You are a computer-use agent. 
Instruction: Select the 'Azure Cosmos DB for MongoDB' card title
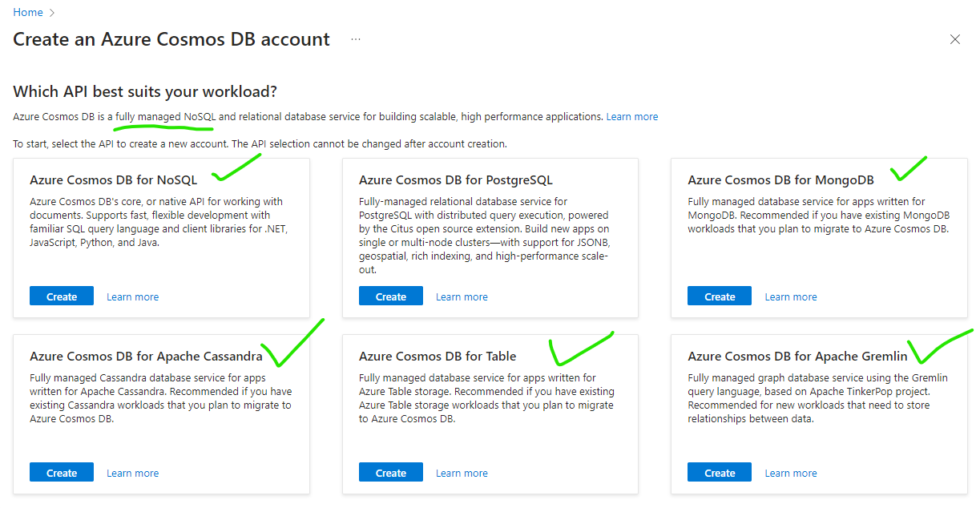pyautogui.click(x=780, y=179)
